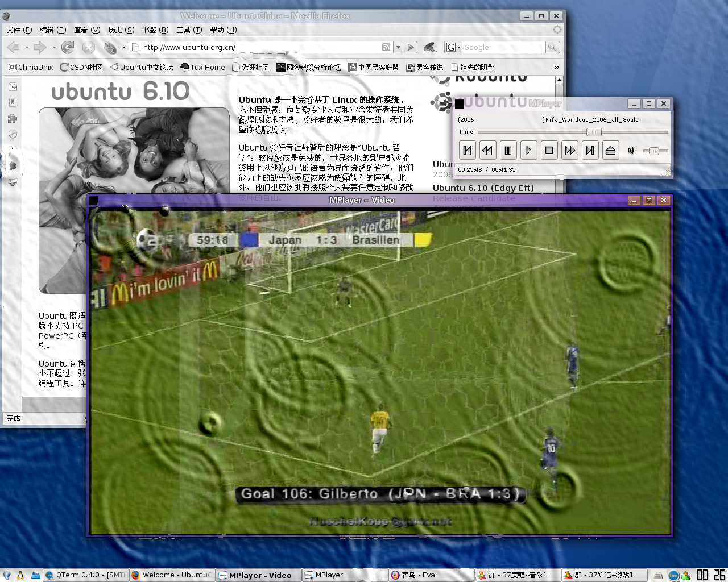Click Firefox Stop loading icon
The image size is (728, 582).
(x=88, y=47)
